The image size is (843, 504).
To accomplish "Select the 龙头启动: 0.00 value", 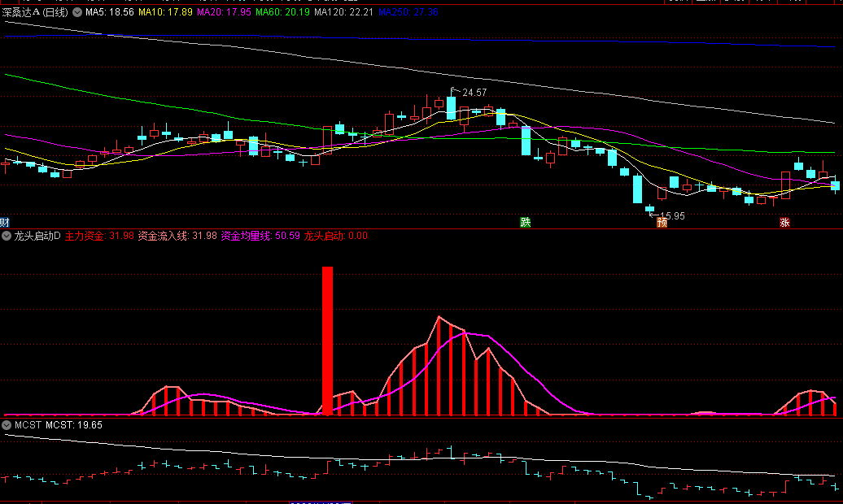I will (335, 236).
